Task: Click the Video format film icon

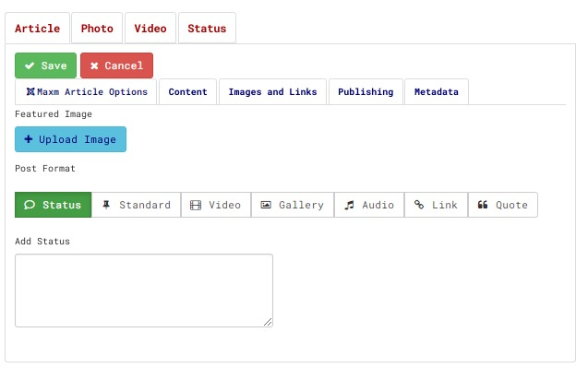Action: pos(196,205)
